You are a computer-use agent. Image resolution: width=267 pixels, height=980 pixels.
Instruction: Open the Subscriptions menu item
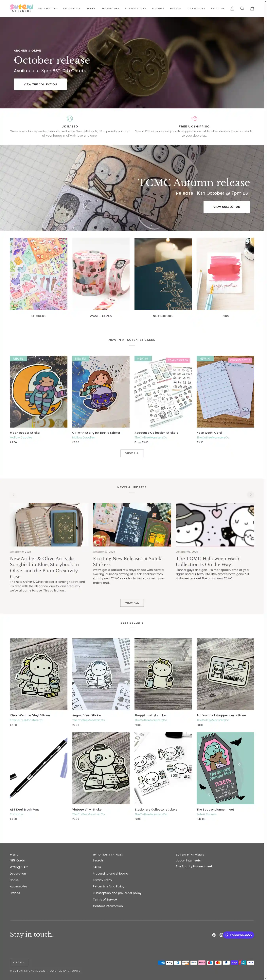(136, 8)
